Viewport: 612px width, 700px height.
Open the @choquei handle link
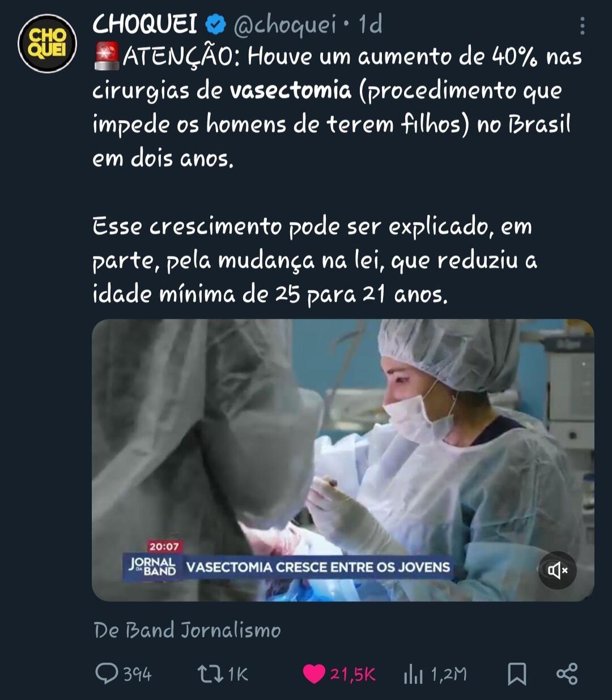point(285,25)
